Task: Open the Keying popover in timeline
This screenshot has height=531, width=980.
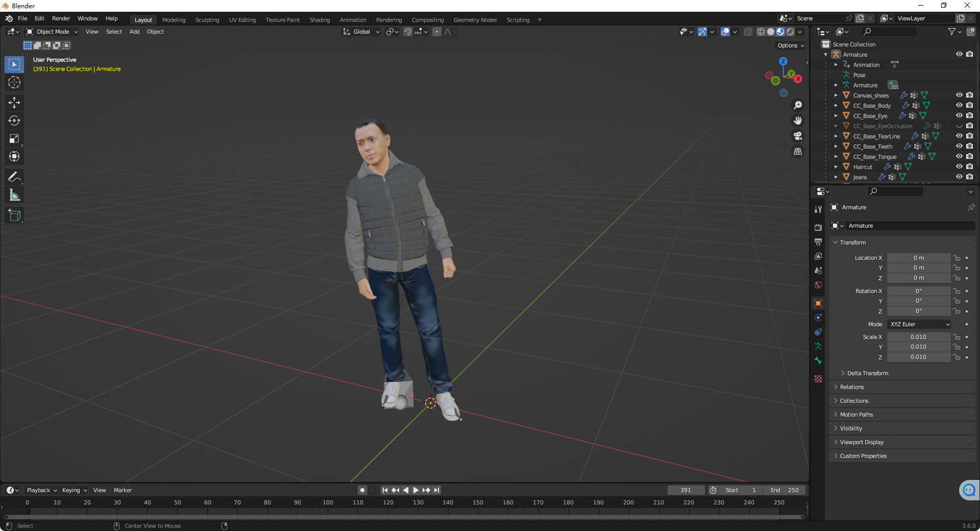Action: pyautogui.click(x=74, y=490)
